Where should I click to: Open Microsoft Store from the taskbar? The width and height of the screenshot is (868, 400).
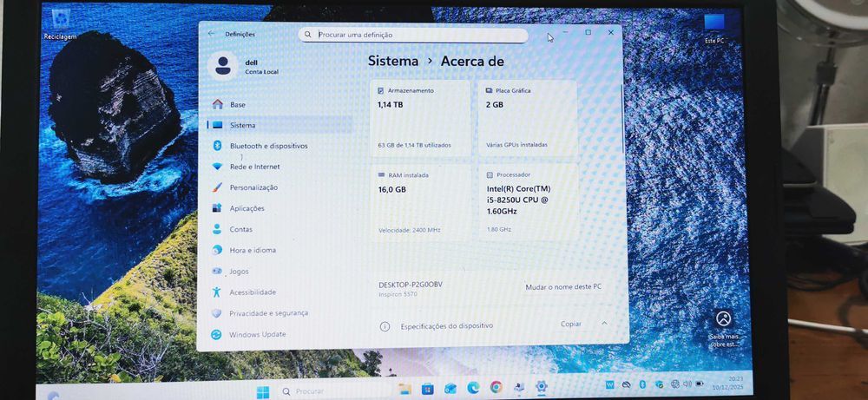click(x=427, y=389)
